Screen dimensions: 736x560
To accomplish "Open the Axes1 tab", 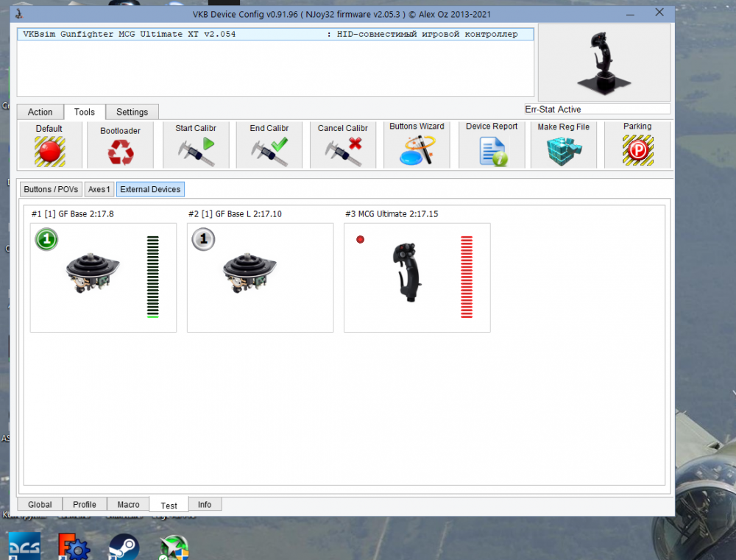I will pyautogui.click(x=99, y=189).
